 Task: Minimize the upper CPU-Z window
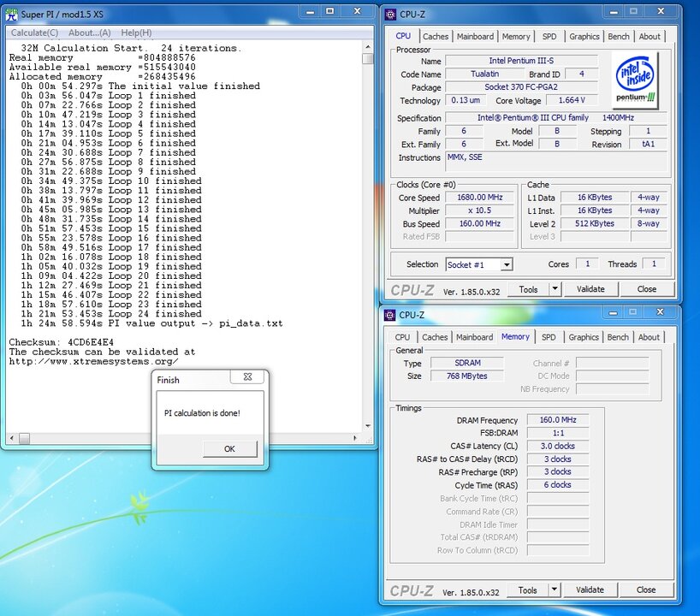click(x=614, y=12)
